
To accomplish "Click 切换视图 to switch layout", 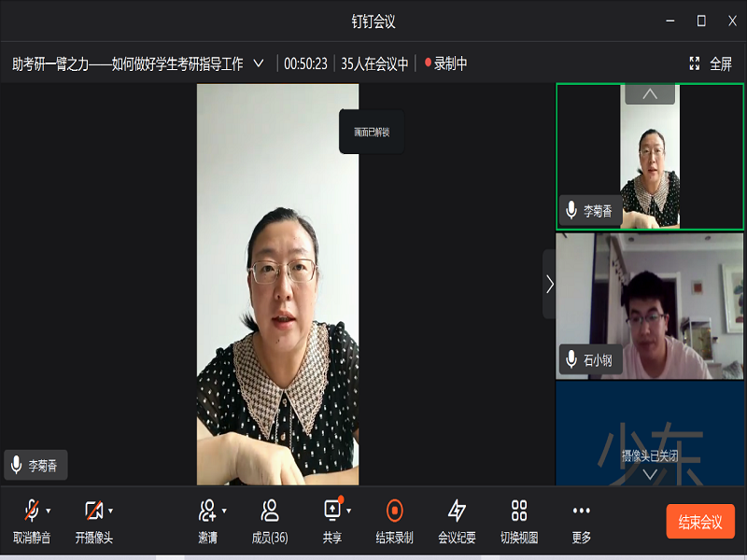I will click(519, 511).
